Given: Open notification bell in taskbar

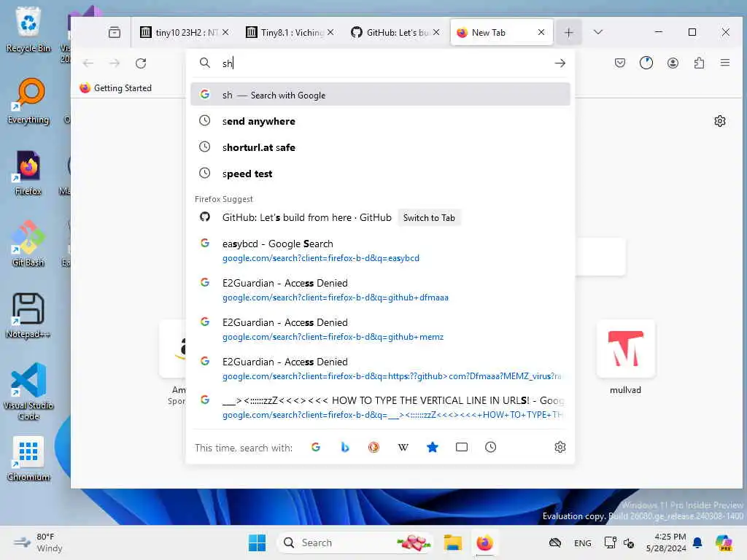Looking at the screenshot, I should coord(697,542).
